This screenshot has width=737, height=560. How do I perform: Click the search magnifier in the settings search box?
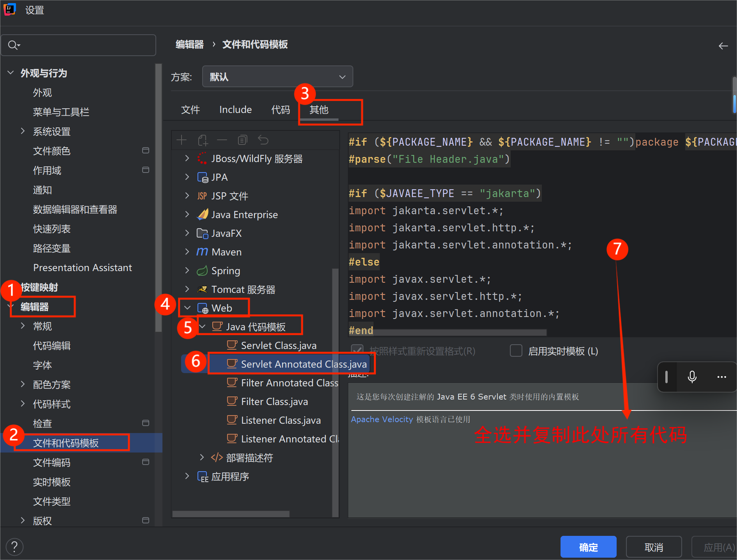(13, 45)
